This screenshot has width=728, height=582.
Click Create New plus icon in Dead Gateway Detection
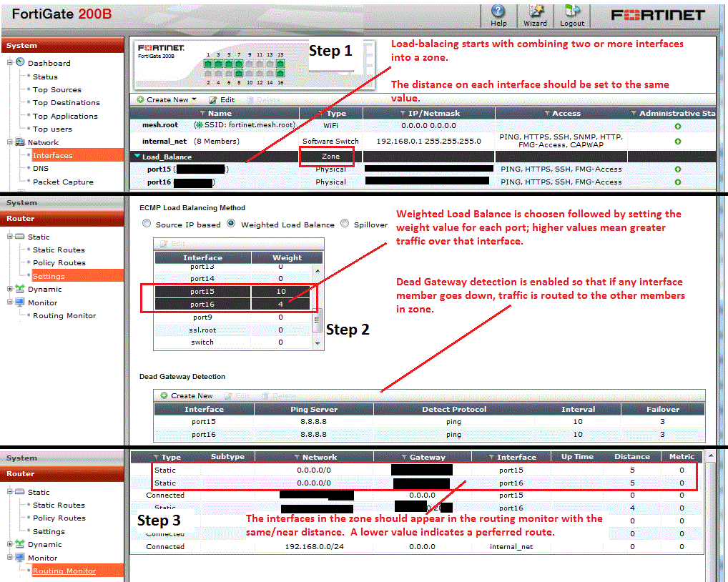(164, 395)
